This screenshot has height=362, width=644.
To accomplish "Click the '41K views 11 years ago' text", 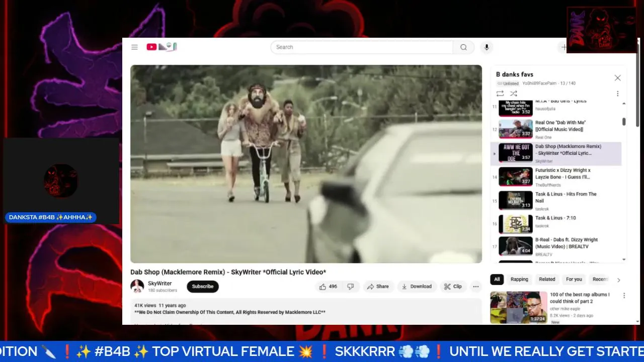I will pyautogui.click(x=160, y=305).
